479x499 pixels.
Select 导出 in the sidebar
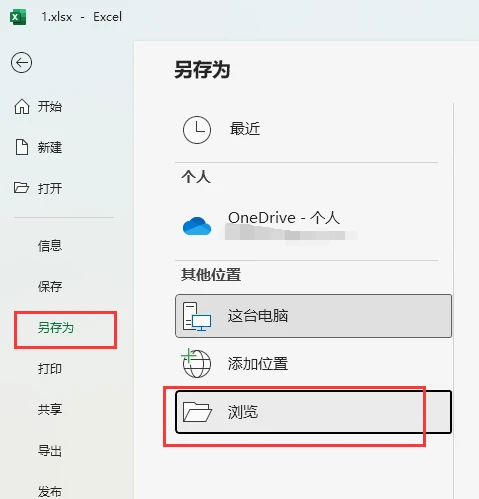50,451
